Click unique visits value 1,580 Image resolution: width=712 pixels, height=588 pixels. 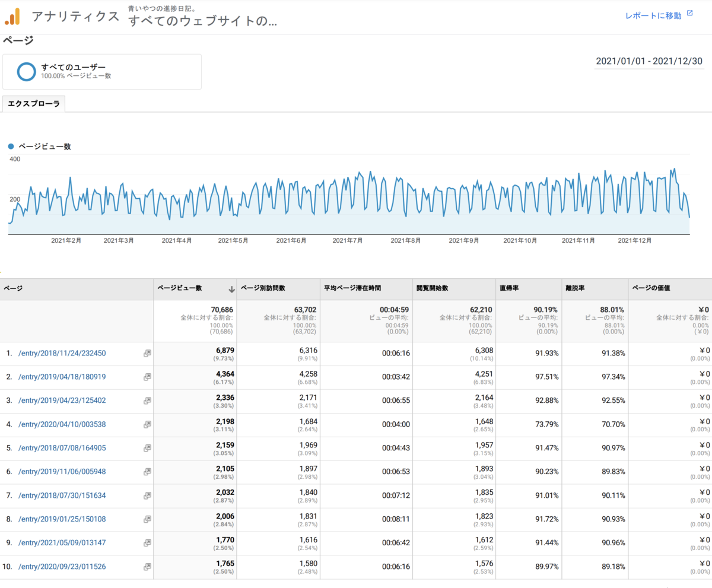(x=308, y=564)
